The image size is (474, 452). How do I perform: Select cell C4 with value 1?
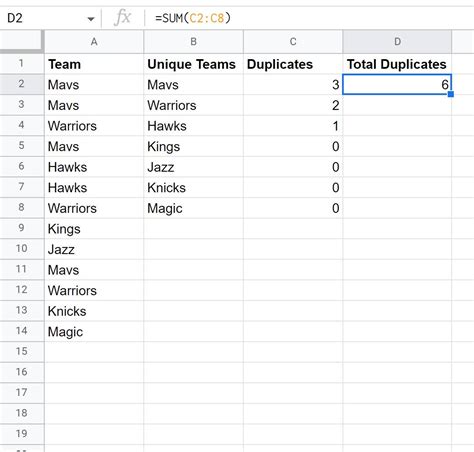click(x=293, y=126)
